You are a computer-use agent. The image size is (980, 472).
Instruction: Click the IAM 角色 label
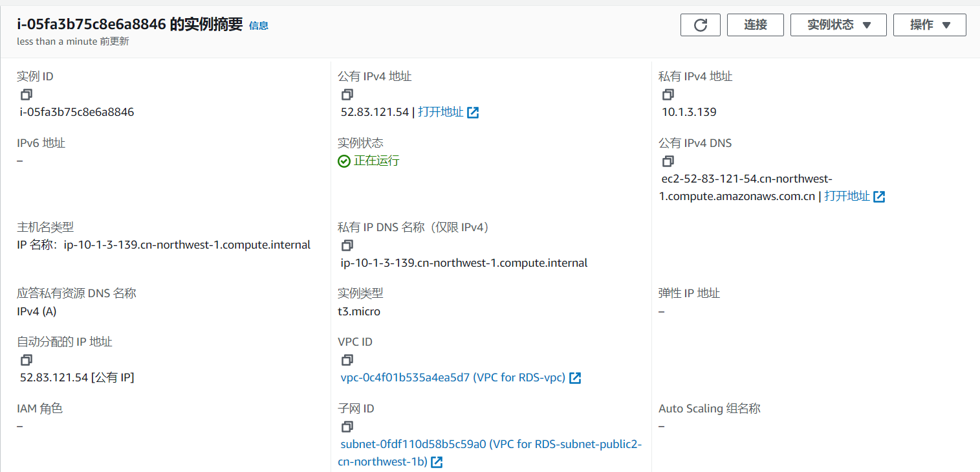tap(39, 409)
